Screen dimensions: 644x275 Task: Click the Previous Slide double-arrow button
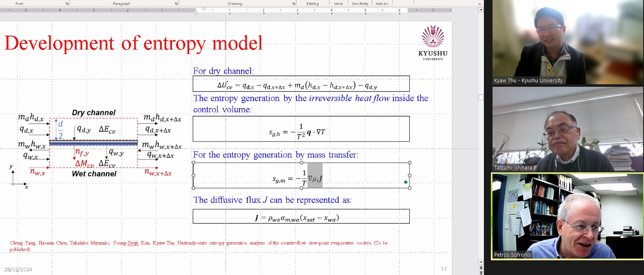pos(481,268)
